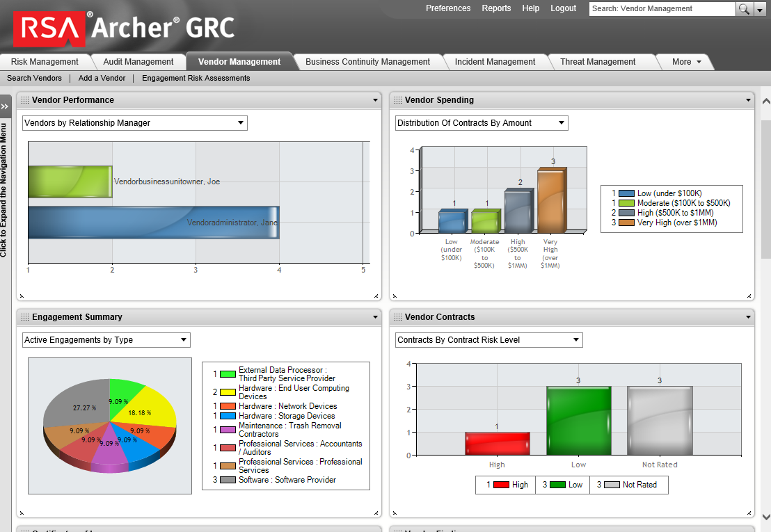Screen dimensions: 771x532
Task: Open the Incident Management tab
Action: 495,62
